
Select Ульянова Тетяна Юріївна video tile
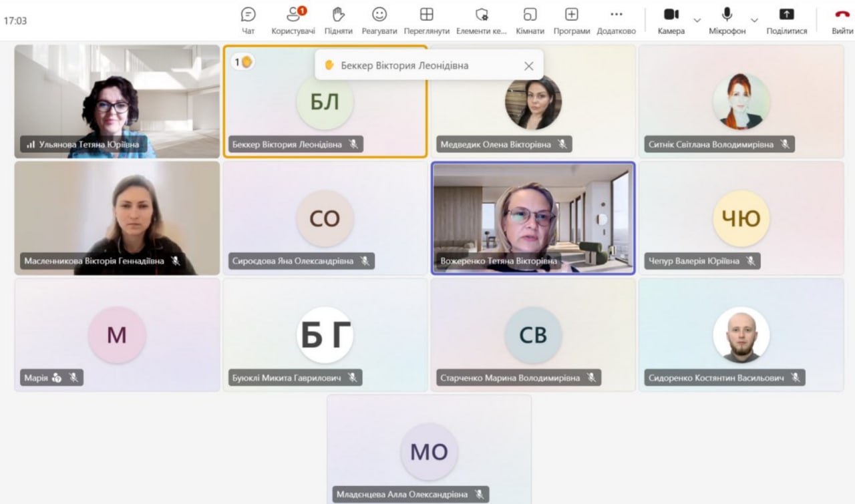[117, 100]
